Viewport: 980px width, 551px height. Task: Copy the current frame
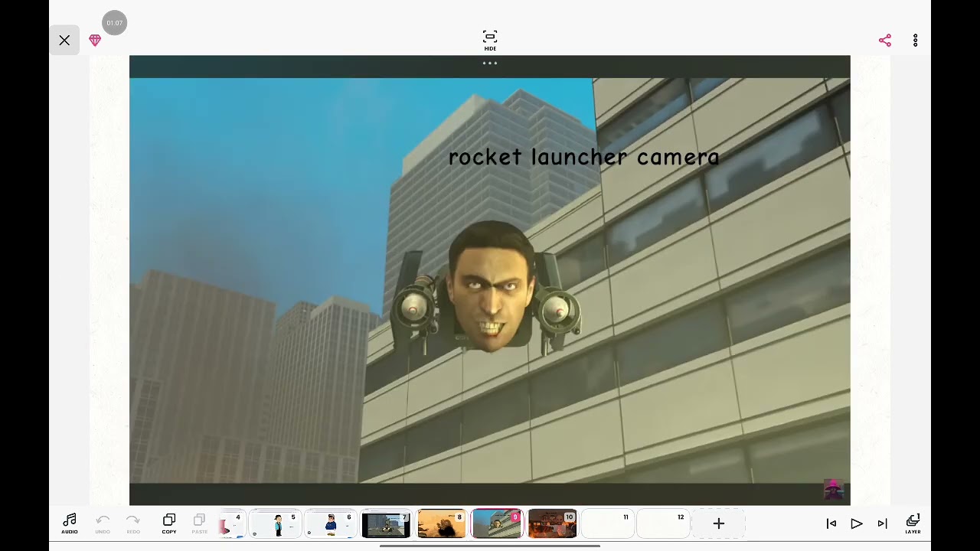pos(169,523)
